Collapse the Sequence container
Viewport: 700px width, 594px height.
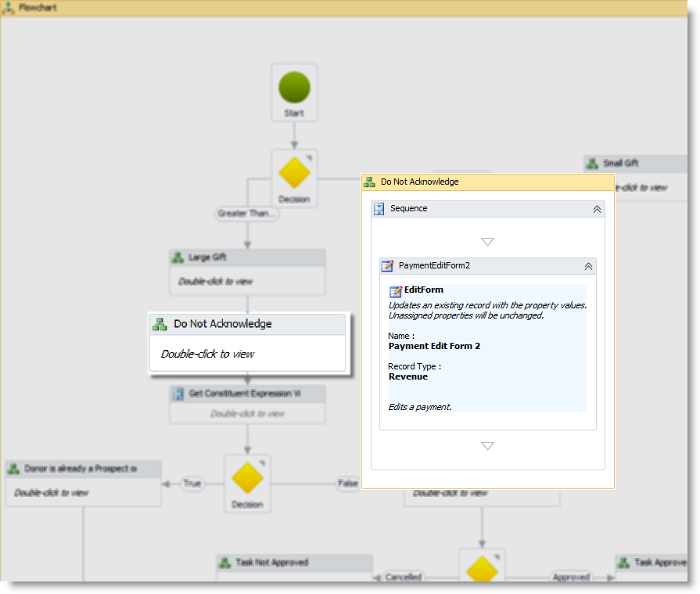pos(597,209)
